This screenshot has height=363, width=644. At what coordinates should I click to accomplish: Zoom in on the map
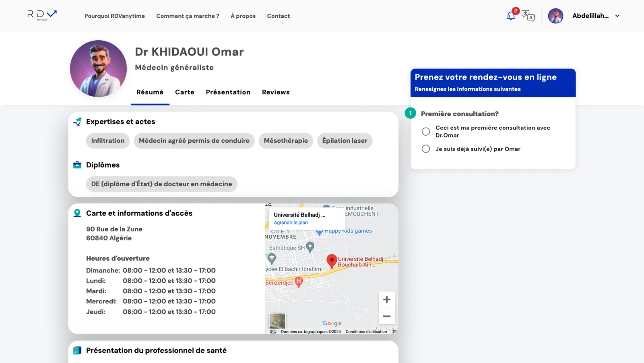pyautogui.click(x=387, y=300)
